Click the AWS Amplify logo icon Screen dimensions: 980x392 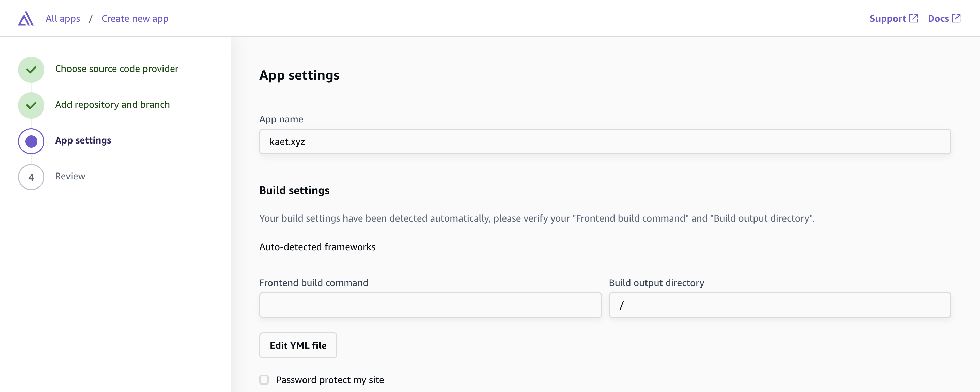pyautogui.click(x=26, y=18)
